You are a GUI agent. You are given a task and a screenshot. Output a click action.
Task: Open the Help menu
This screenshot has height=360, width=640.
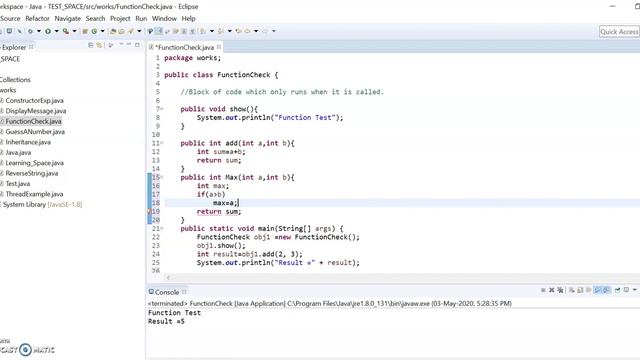[x=188, y=18]
